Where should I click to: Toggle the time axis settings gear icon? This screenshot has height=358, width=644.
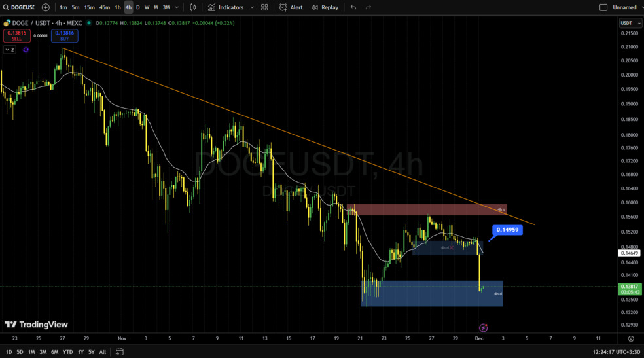coord(631,338)
